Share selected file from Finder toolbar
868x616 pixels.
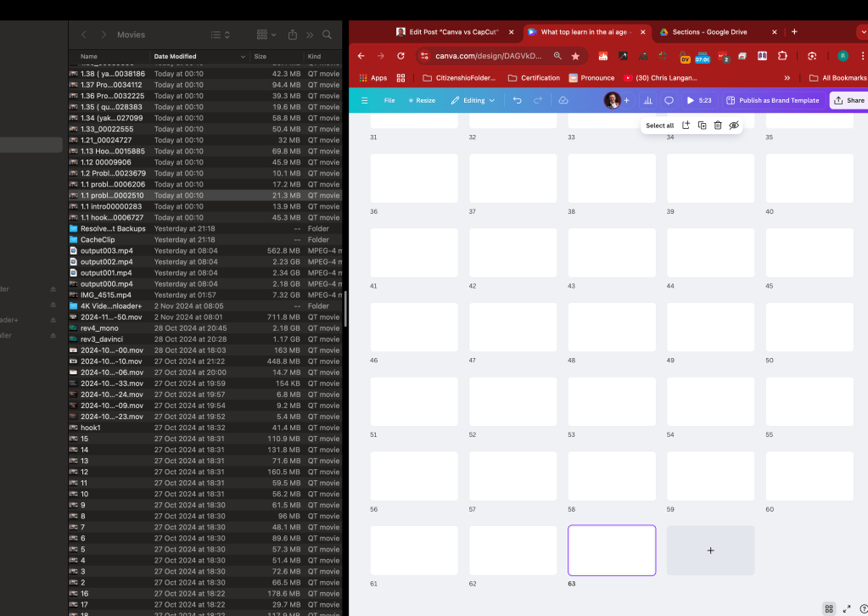pos(292,34)
